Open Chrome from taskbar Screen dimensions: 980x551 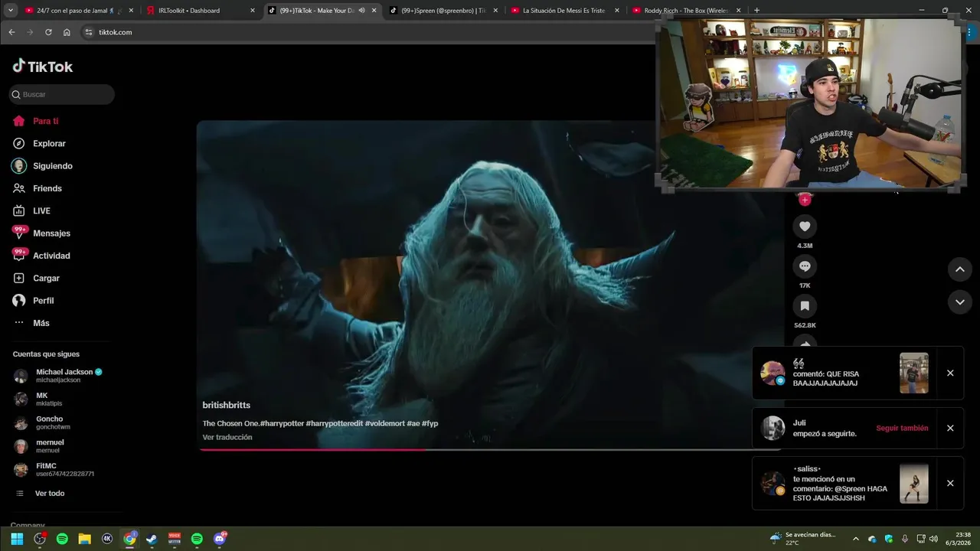[x=129, y=539]
